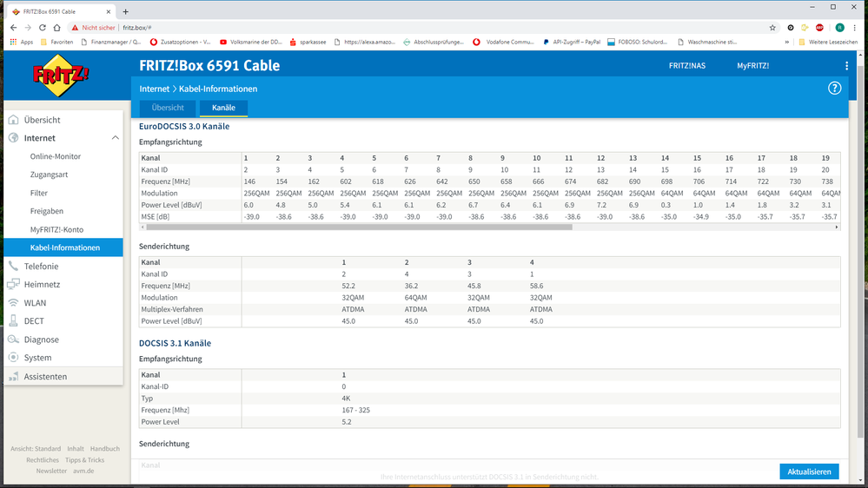The width and height of the screenshot is (868, 488).
Task: Select Online-Monitor in sidebar
Action: pos(56,156)
